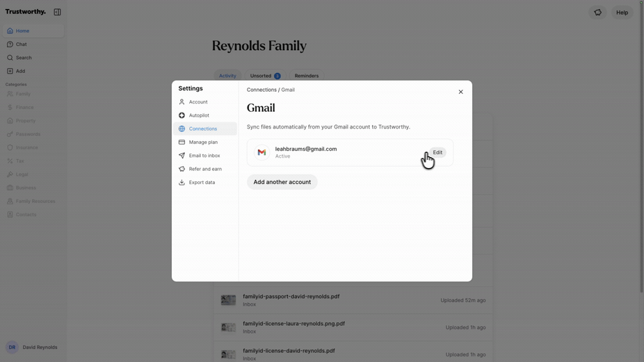Open familyid-license-laura-reynolds.png.pdf file

point(353,327)
